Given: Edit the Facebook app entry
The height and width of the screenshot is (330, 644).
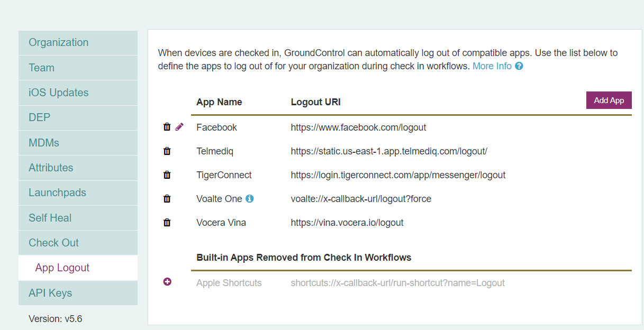Looking at the screenshot, I should (x=179, y=127).
